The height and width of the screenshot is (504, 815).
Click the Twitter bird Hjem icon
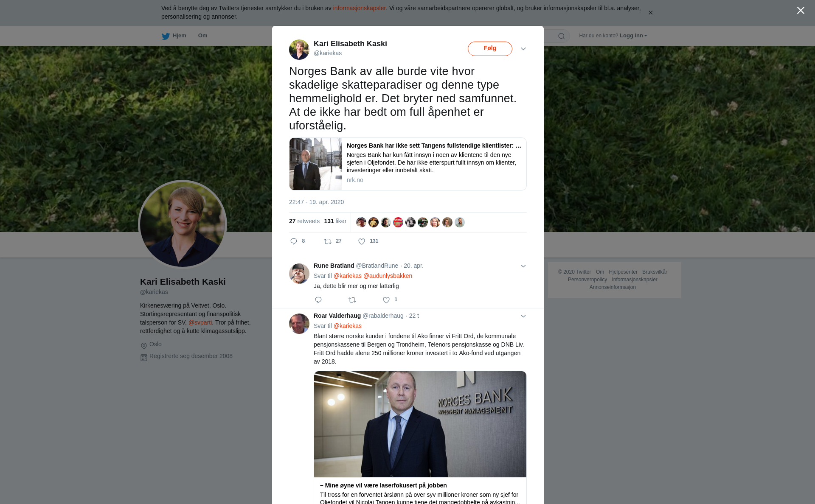[x=166, y=36]
